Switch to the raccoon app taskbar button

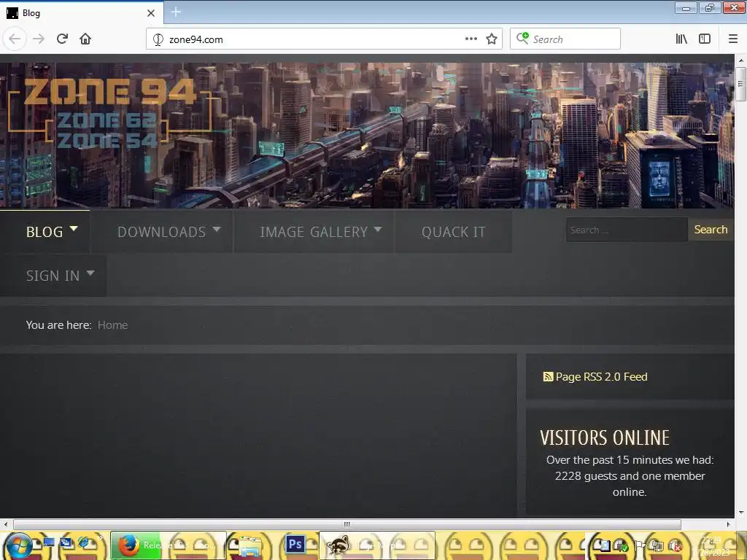377,545
